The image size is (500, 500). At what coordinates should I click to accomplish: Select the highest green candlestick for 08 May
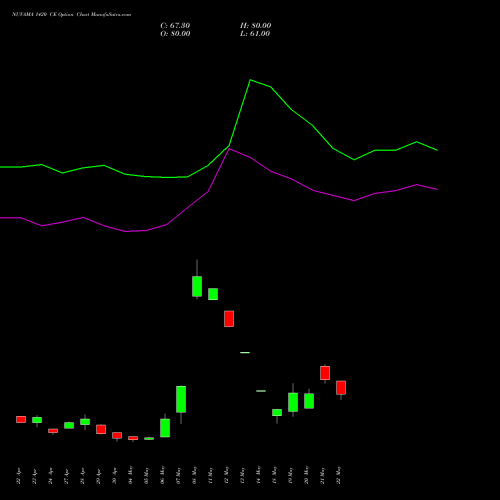(197, 286)
